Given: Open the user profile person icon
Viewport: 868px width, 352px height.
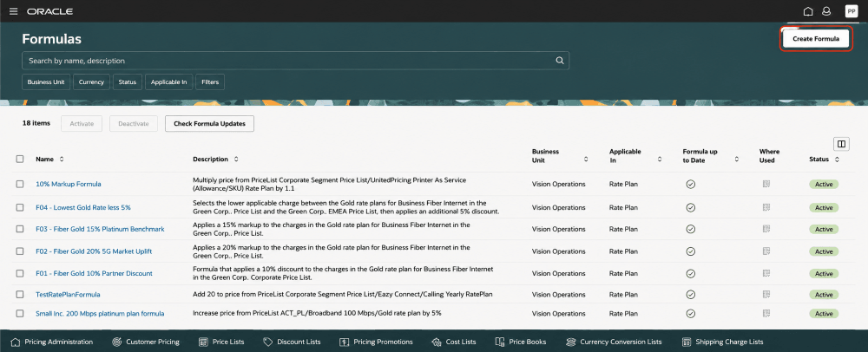Looking at the screenshot, I should tap(826, 11).
